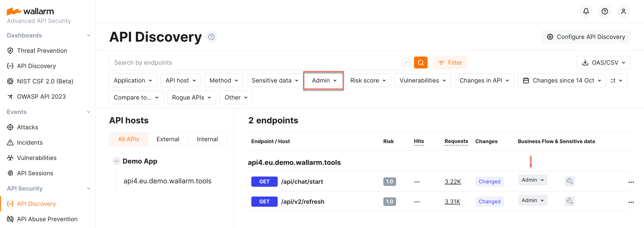
Task: Open the notifications bell icon
Action: (x=586, y=11)
